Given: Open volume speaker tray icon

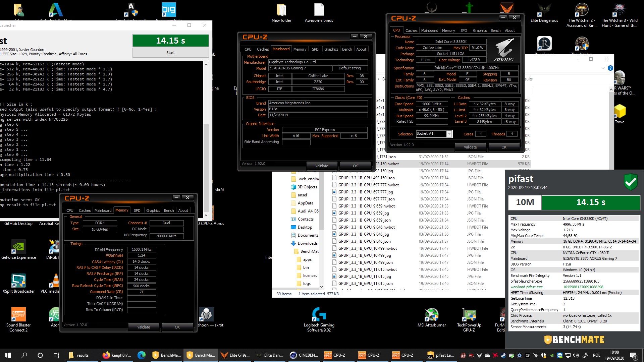Looking at the screenshot, I should click(x=576, y=355).
